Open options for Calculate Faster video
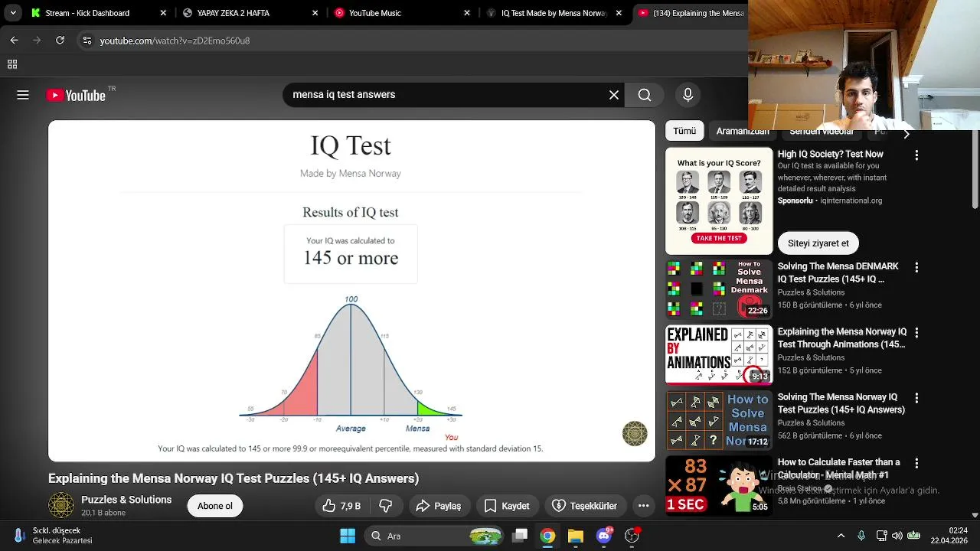This screenshot has height=551, width=980. 916,464
